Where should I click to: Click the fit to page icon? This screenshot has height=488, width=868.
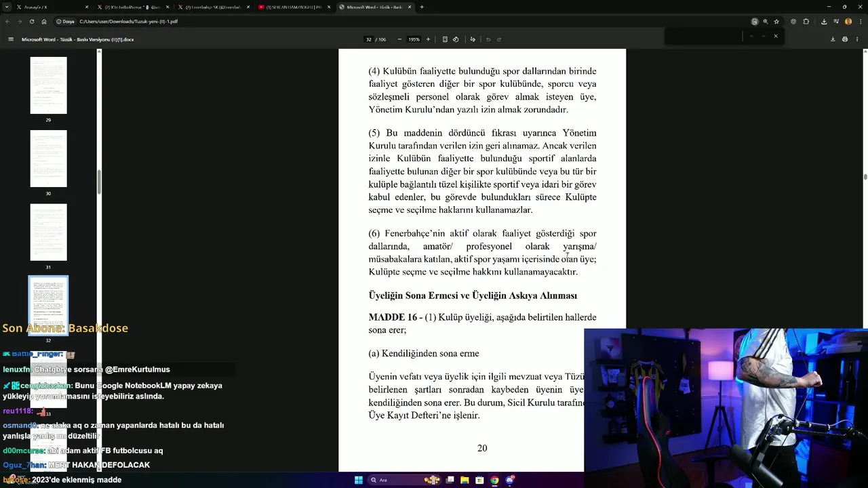(x=445, y=39)
